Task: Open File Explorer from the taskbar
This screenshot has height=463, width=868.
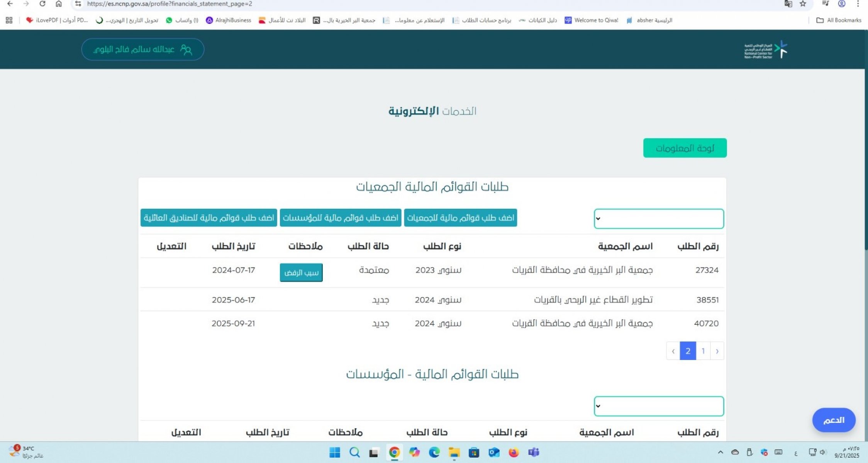Action: pos(454,452)
